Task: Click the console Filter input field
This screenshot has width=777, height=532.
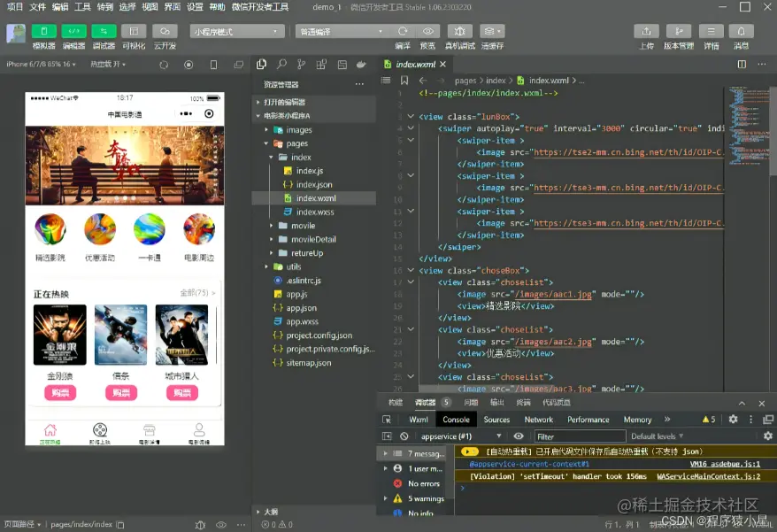Action: tap(580, 436)
